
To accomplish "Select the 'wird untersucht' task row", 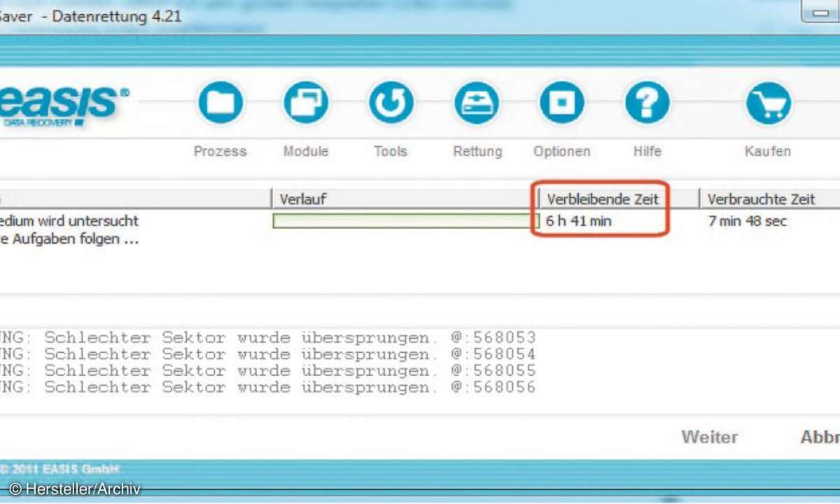I will [x=69, y=221].
